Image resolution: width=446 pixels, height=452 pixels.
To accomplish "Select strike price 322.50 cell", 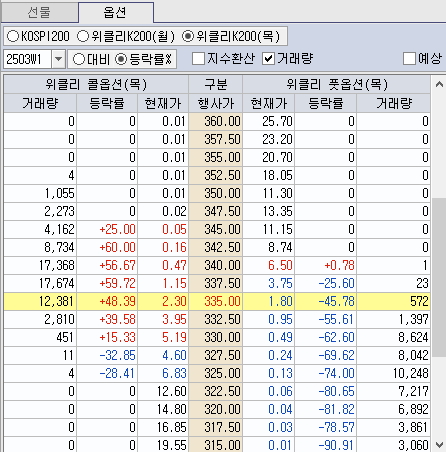I will tap(216, 391).
